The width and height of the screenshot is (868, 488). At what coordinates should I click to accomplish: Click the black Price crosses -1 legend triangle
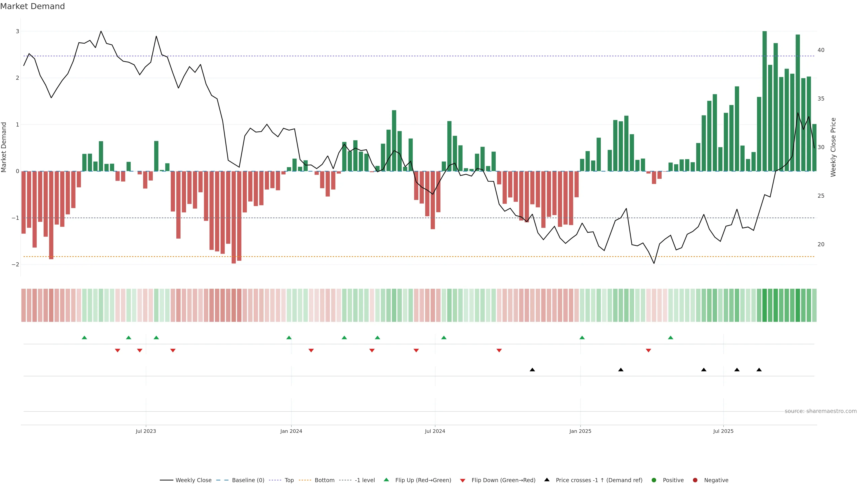[547, 480]
